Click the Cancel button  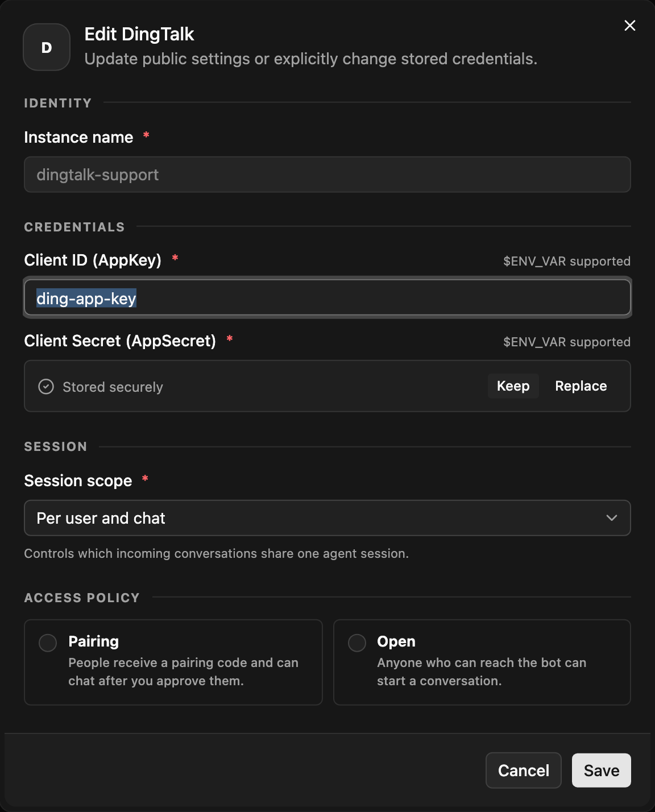[524, 770]
